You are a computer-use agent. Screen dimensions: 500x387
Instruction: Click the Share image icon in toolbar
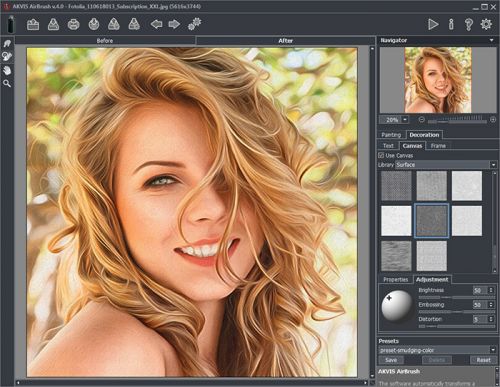click(x=94, y=24)
